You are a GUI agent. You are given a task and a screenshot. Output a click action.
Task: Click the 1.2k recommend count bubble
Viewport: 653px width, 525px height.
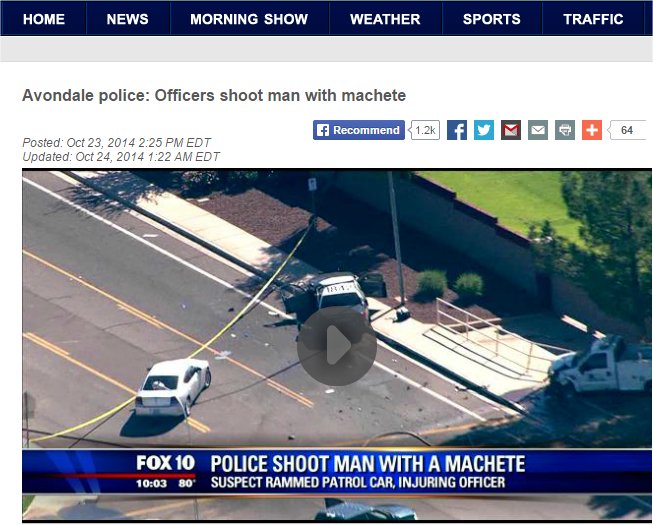click(x=425, y=130)
